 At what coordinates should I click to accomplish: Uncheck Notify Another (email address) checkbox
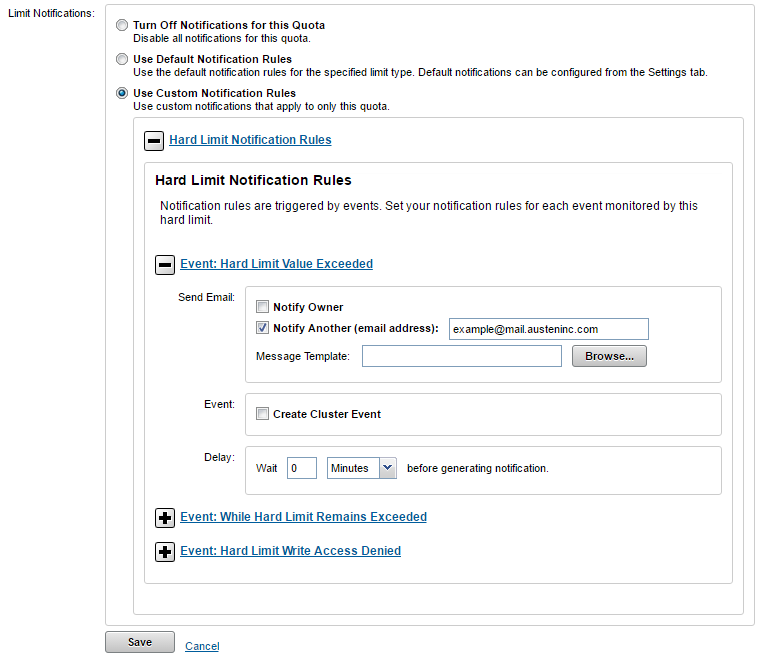pos(262,327)
